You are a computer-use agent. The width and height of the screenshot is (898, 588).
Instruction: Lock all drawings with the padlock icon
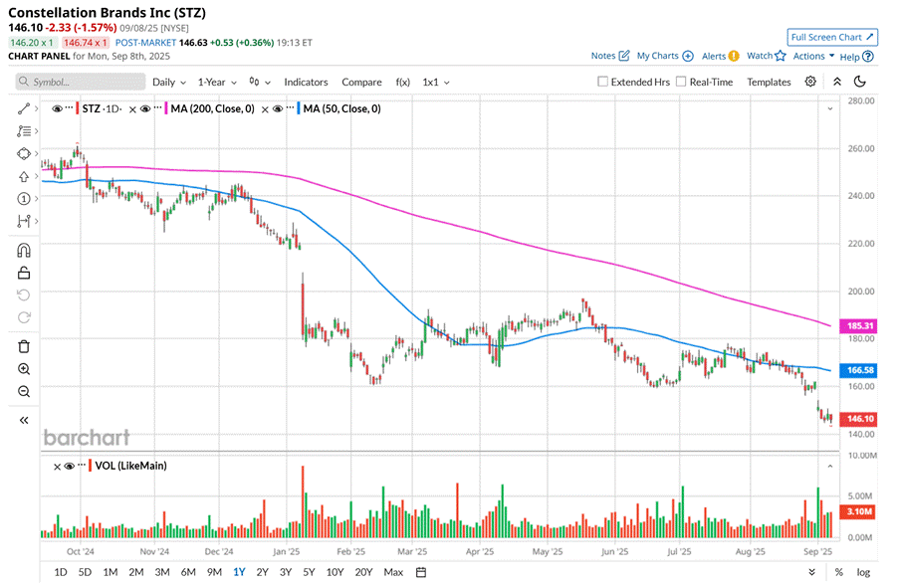24,273
